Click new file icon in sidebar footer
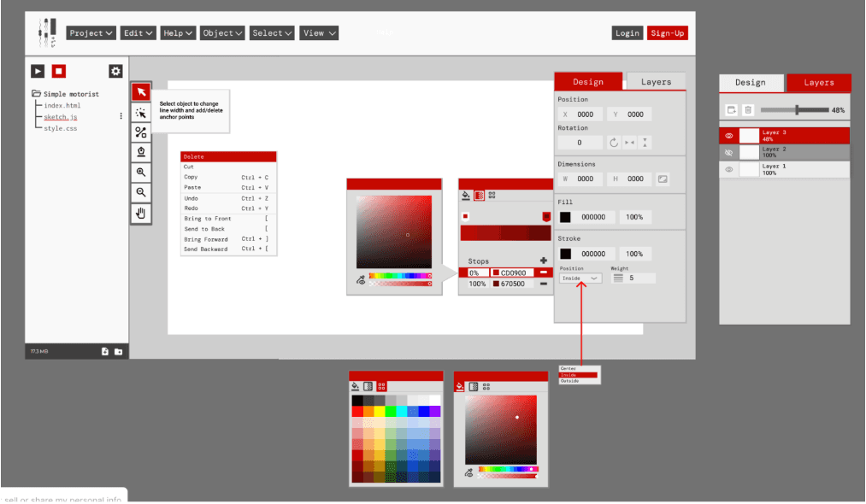 [x=105, y=352]
